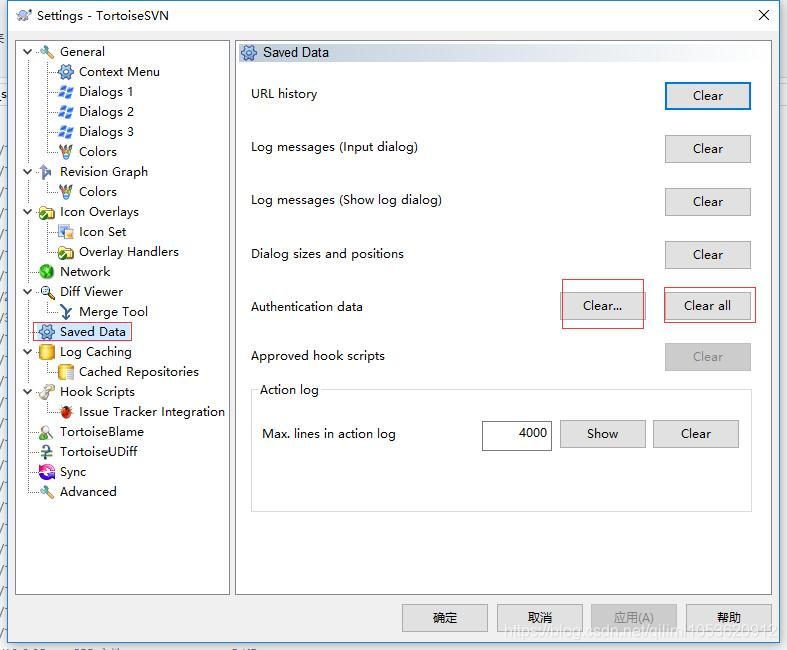Click the TortoiseBlame icon
The image size is (787, 650).
(x=47, y=432)
